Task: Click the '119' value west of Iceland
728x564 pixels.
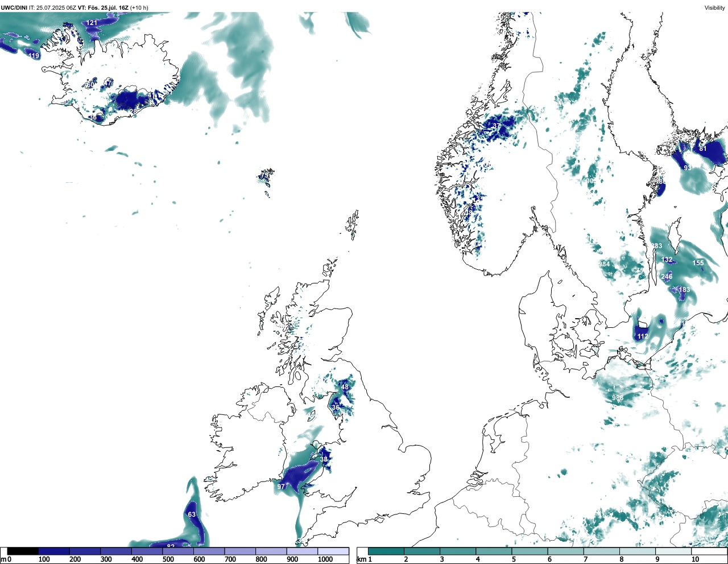Action: pyautogui.click(x=34, y=56)
